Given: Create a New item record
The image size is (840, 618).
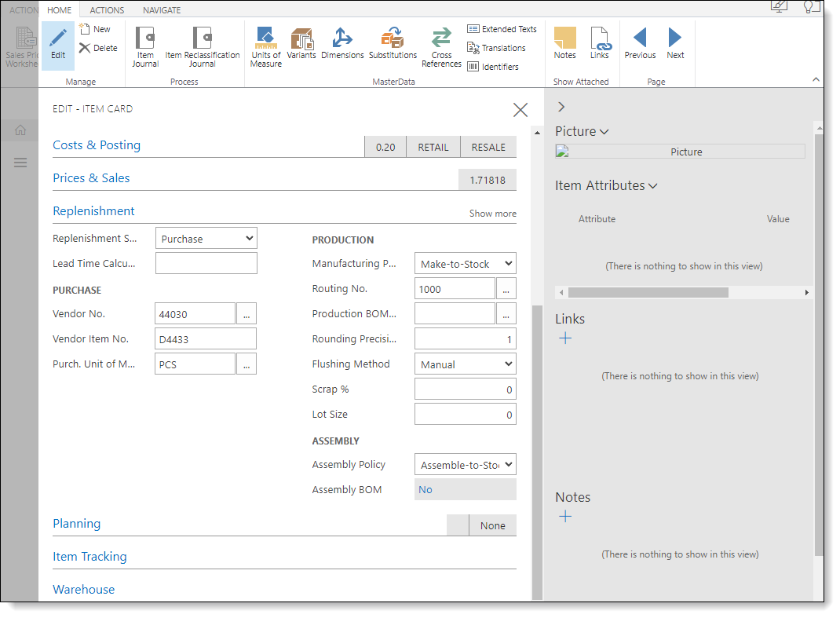Looking at the screenshot, I should pos(95,29).
